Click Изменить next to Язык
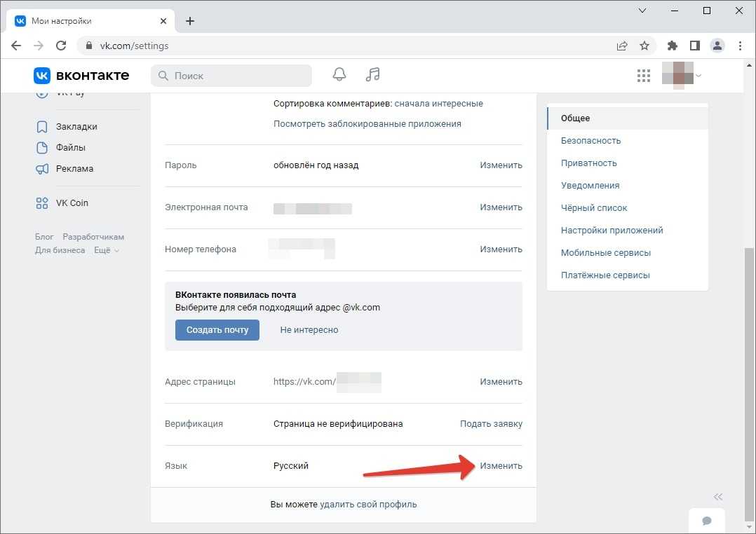This screenshot has width=756, height=534. [501, 466]
